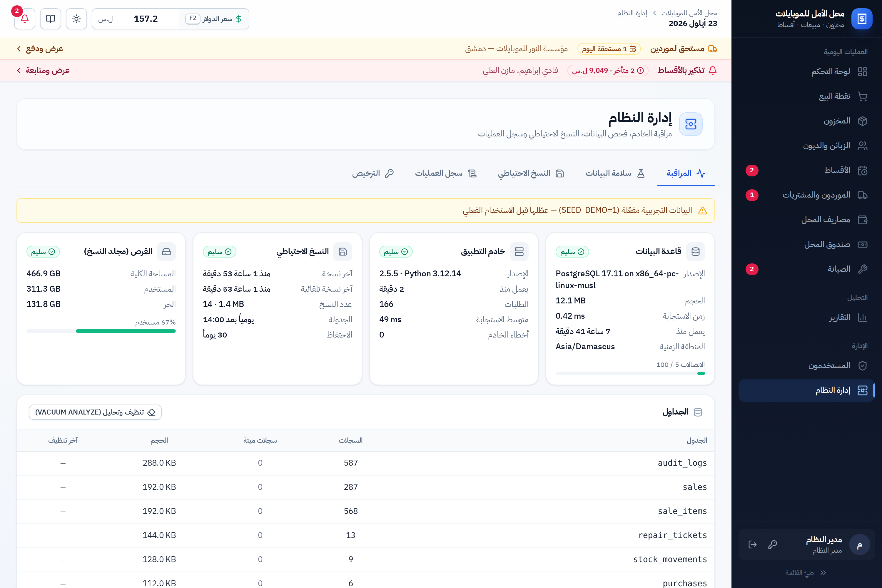882x588 pixels.
Task: Open التقارير reports in sidebar
Action: (x=807, y=317)
